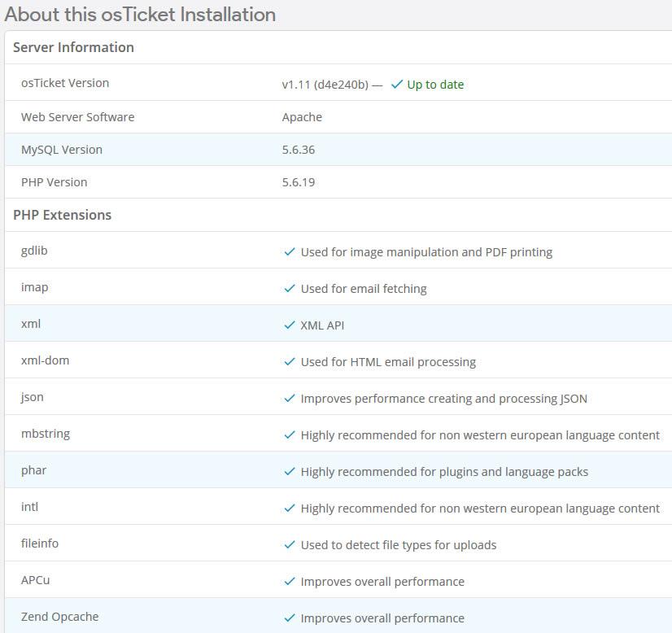Screen dimensions: 672x633
Task: Click the checkmark icon in xml-dom row
Action: [x=289, y=362]
